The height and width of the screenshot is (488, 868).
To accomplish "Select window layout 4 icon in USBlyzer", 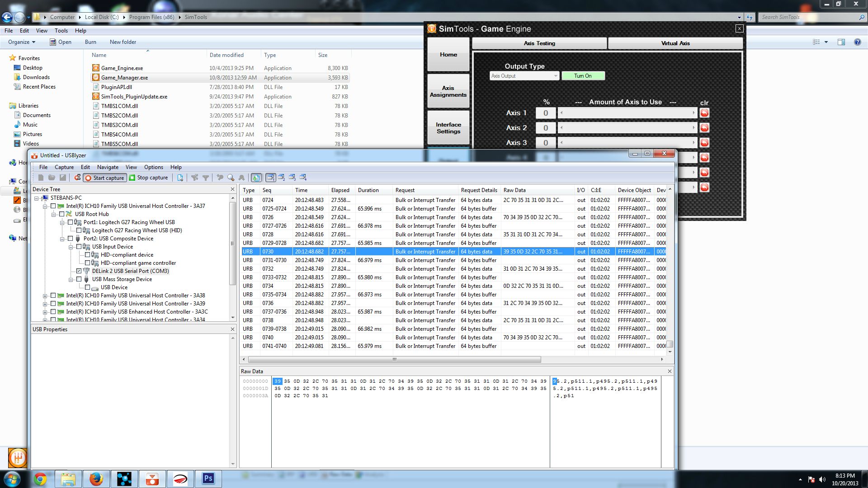I will (303, 178).
